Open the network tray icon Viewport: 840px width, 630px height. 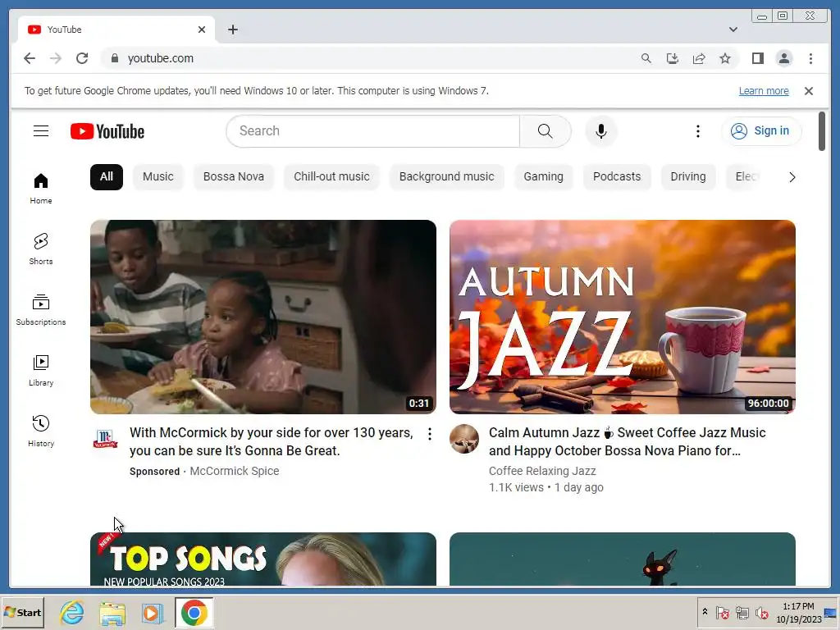point(742,612)
